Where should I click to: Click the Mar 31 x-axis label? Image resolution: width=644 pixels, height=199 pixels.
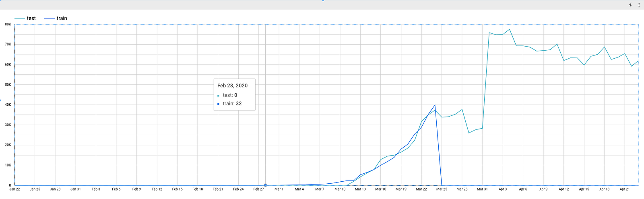482,189
